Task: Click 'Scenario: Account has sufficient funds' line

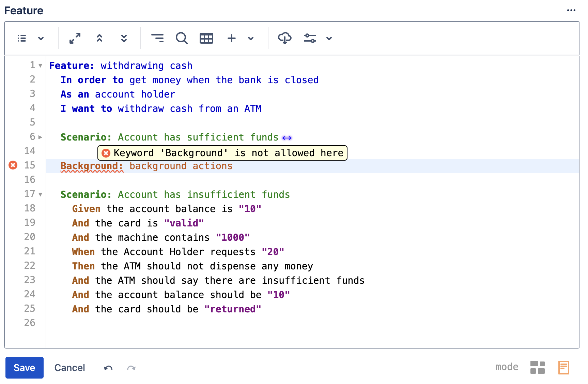Action: click(x=170, y=137)
